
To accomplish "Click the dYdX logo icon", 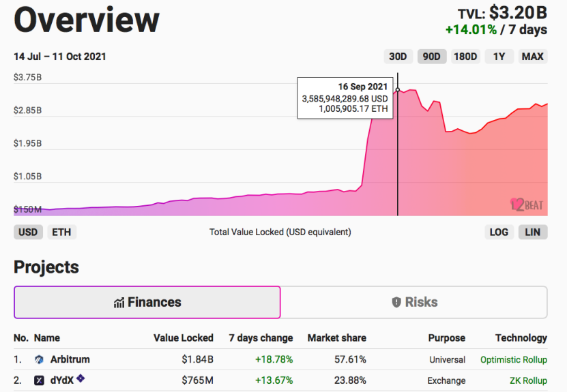I will click(x=39, y=380).
